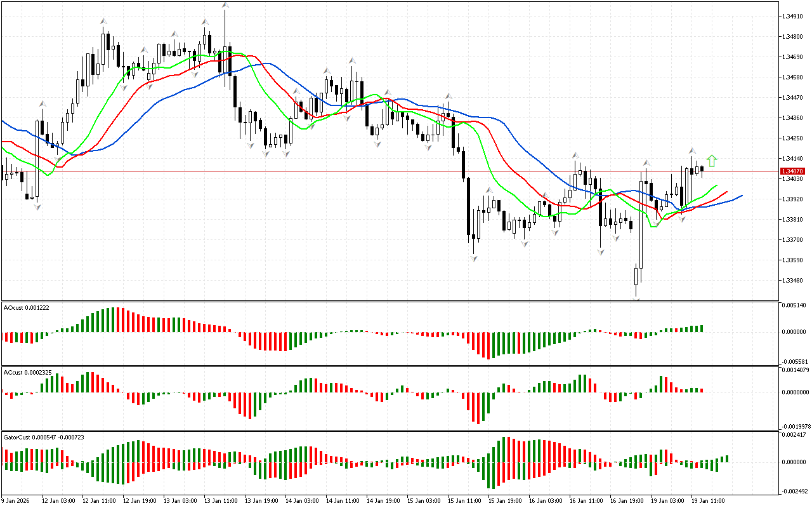812x508 pixels.
Task: Select the end of the blue Alligator line
Action: 742,196
